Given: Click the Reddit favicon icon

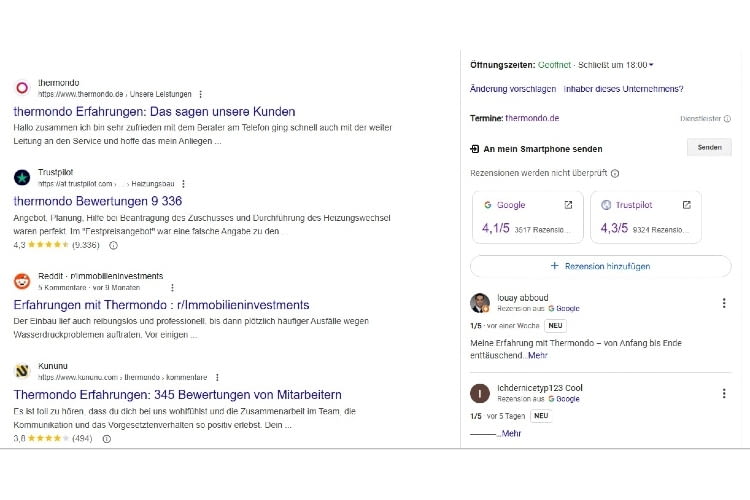Looking at the screenshot, I should [22, 281].
